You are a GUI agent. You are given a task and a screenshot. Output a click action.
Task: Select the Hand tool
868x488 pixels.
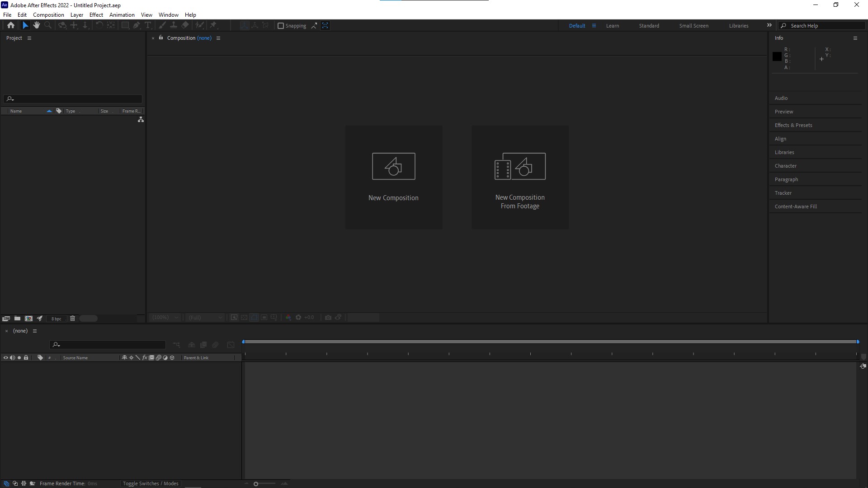(x=37, y=25)
